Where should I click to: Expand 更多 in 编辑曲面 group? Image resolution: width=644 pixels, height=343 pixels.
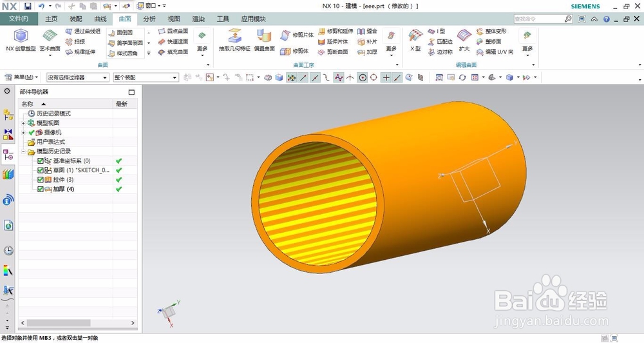coord(527,43)
